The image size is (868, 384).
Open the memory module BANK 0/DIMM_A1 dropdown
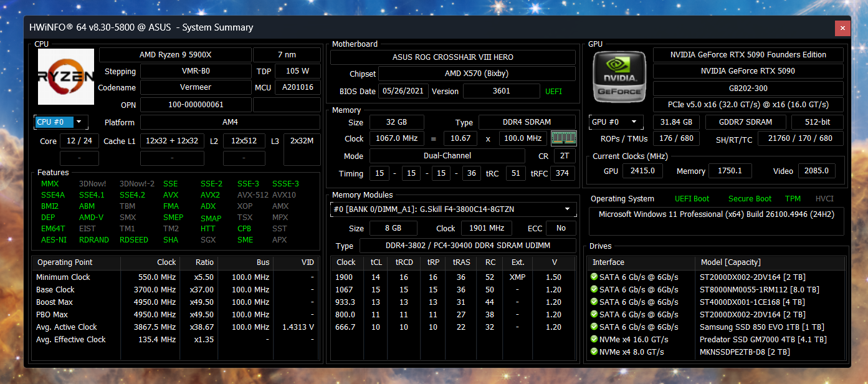(x=453, y=209)
